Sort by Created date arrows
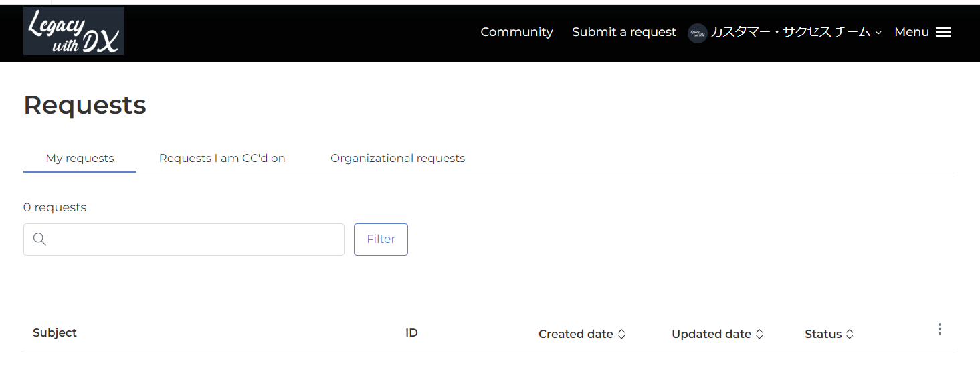Image resolution: width=980 pixels, height=380 pixels. point(621,334)
